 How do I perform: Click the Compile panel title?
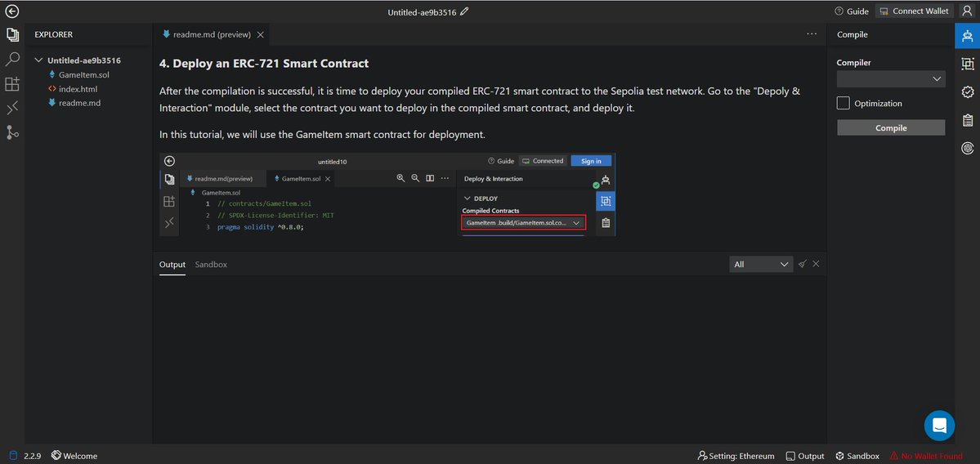coord(852,34)
